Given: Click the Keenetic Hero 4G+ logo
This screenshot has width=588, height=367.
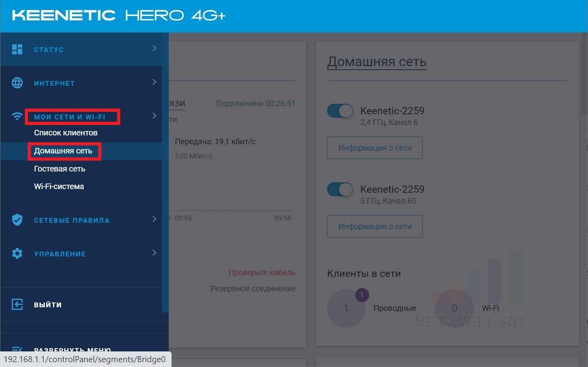Looking at the screenshot, I should [x=119, y=16].
